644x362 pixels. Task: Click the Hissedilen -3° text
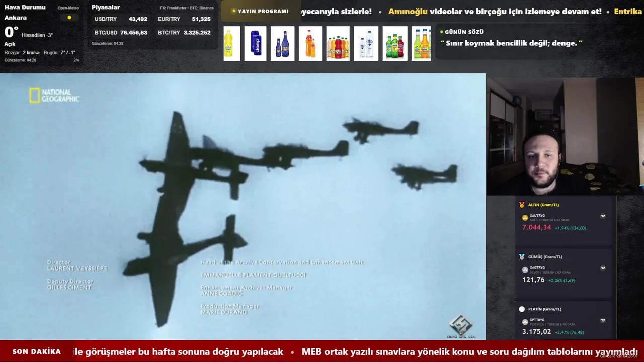point(37,35)
